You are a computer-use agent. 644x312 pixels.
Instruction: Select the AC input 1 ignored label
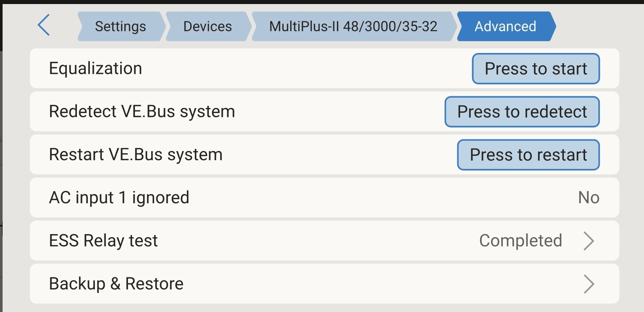pos(119,198)
